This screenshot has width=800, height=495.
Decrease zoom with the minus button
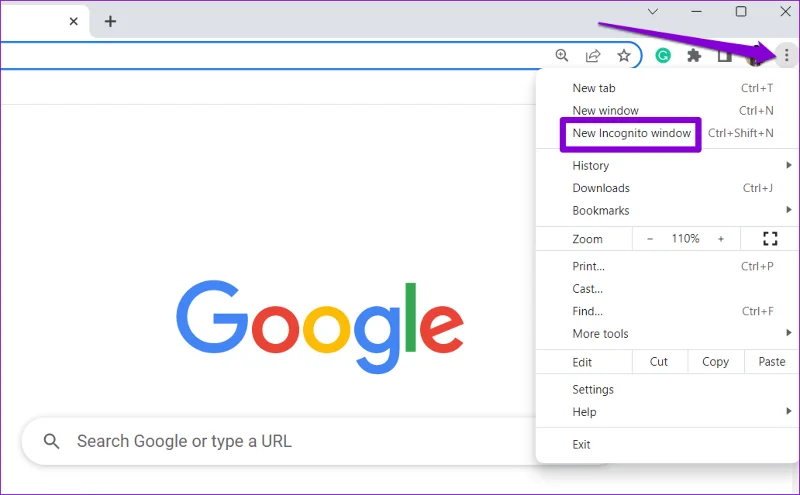pyautogui.click(x=650, y=239)
